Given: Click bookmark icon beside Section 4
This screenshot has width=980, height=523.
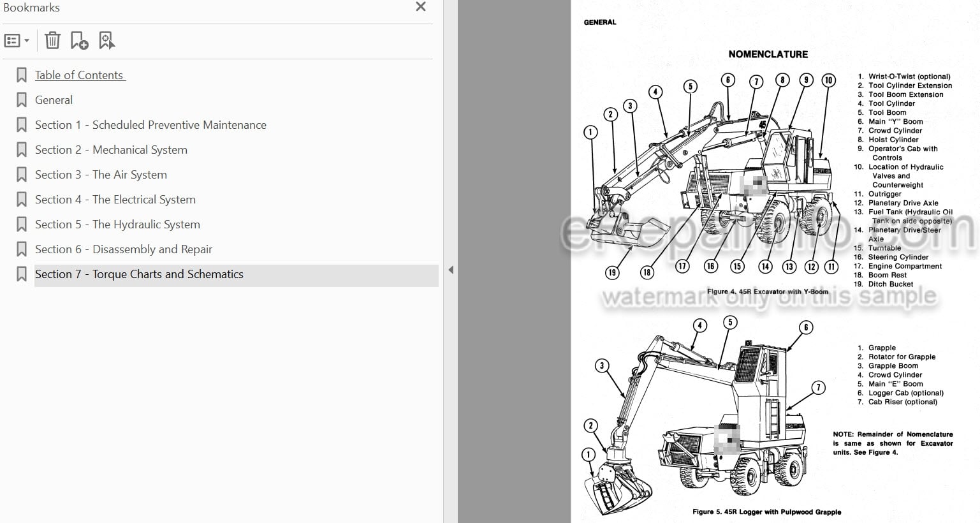Looking at the screenshot, I should coord(21,200).
